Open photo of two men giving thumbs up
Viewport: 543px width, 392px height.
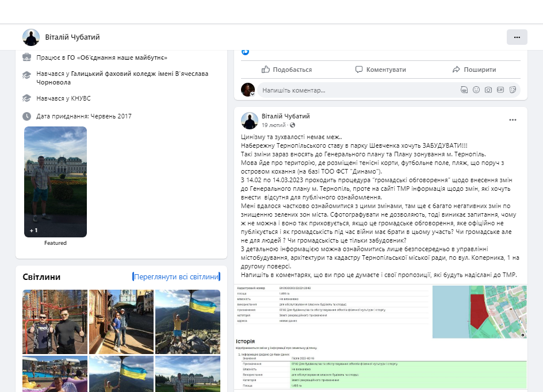(55, 322)
